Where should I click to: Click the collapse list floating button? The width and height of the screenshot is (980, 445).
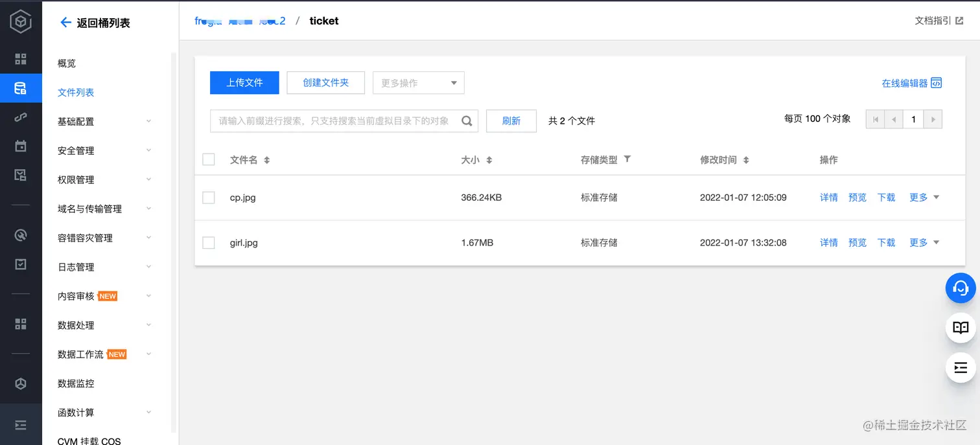coord(961,368)
